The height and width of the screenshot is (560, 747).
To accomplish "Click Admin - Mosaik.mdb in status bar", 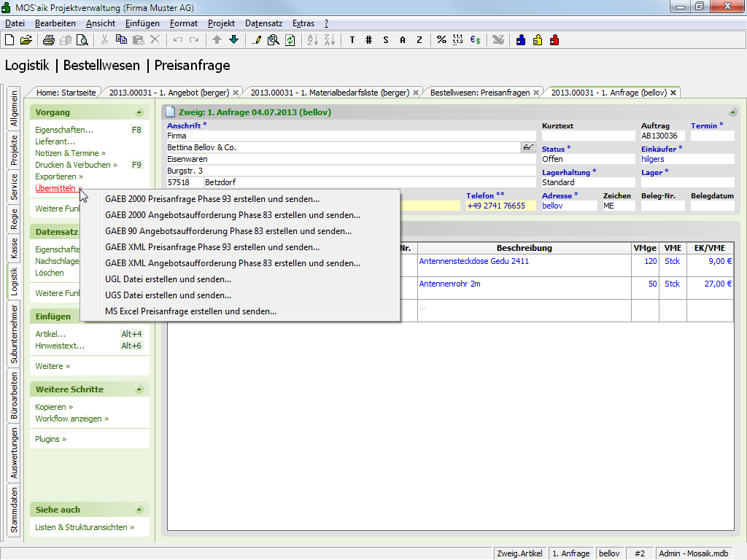I will (694, 553).
